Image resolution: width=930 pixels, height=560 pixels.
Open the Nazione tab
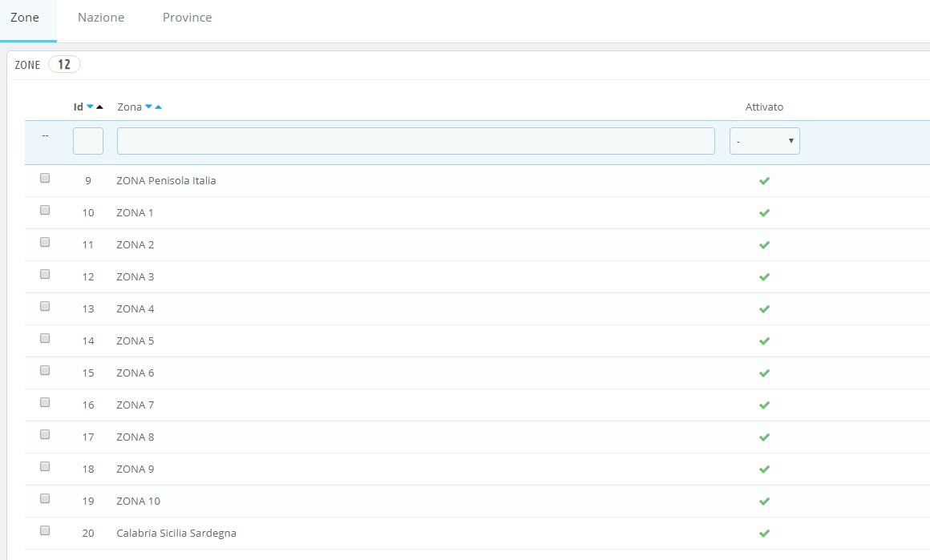point(101,18)
